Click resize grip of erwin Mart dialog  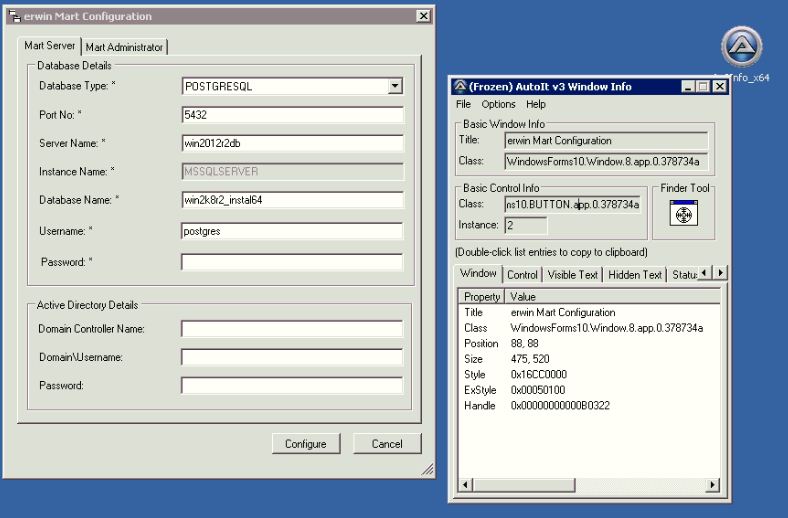pyautogui.click(x=428, y=470)
